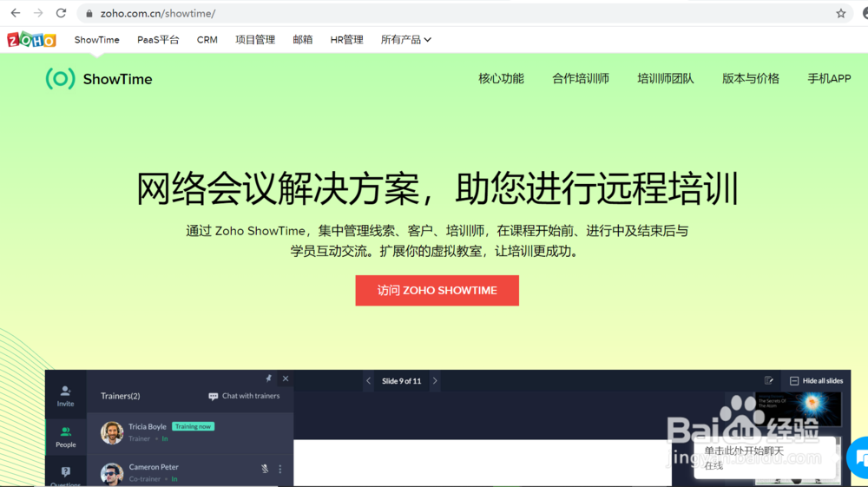Viewport: 868px width, 487px height.
Task: Click the Training now badge
Action: [x=194, y=427]
